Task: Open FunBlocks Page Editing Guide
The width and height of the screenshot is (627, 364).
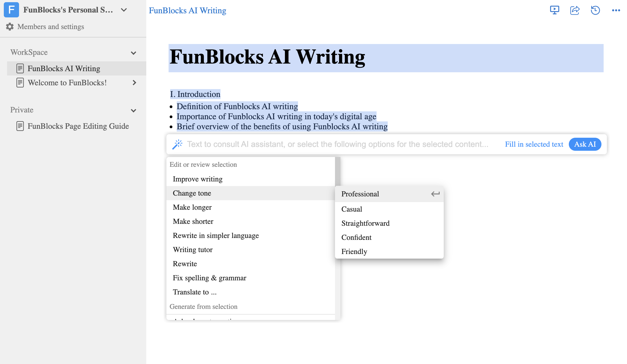Action: 78,126
